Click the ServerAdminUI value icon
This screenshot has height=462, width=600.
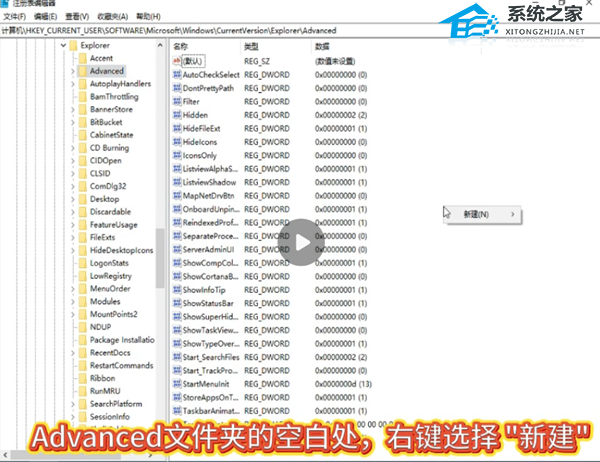[177, 250]
